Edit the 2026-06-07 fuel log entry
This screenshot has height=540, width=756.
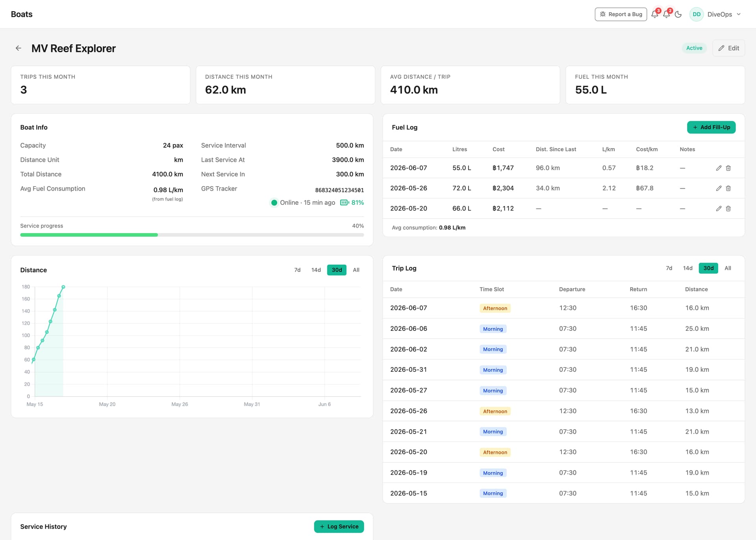(x=719, y=168)
